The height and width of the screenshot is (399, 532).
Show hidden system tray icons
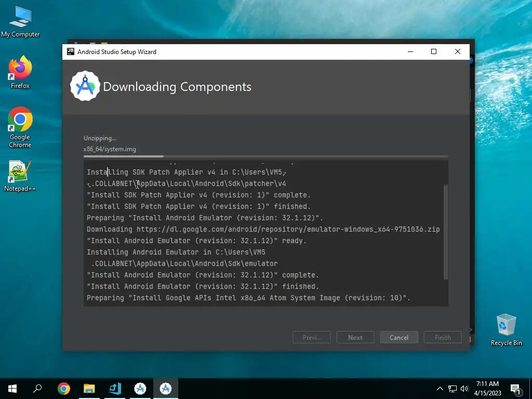pos(440,389)
